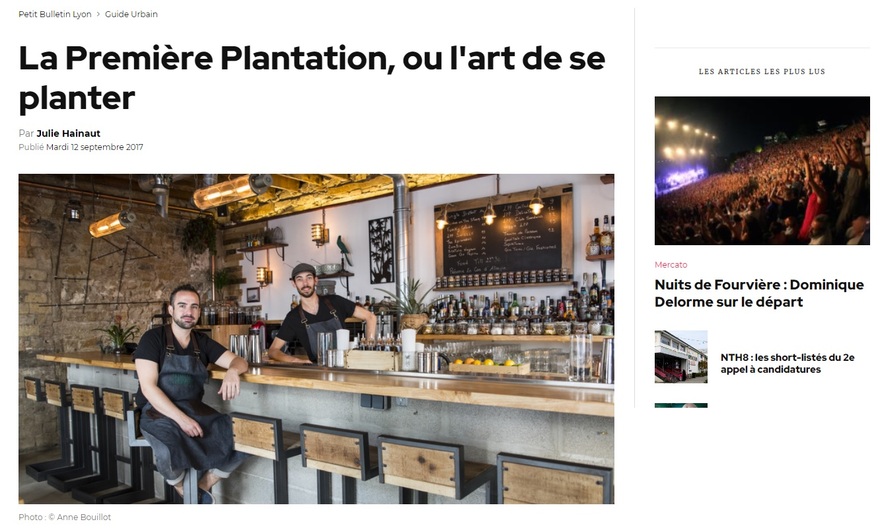Image resolution: width=880 pixels, height=530 pixels.
Task: Read NTH8 short-listés du 2e appel article
Action: [787, 363]
